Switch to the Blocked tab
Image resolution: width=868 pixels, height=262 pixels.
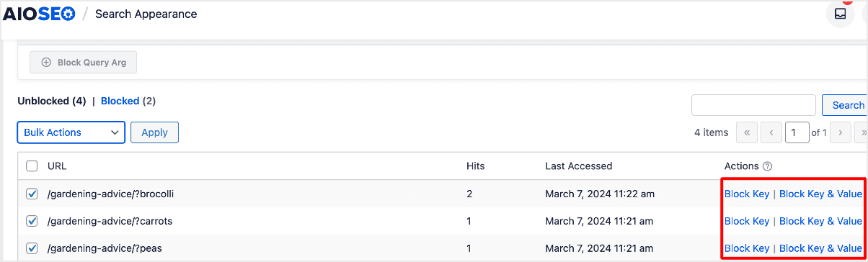pos(120,101)
